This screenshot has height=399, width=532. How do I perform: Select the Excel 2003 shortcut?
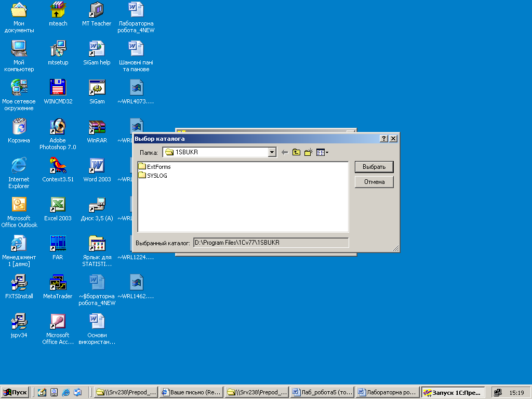pos(58,209)
